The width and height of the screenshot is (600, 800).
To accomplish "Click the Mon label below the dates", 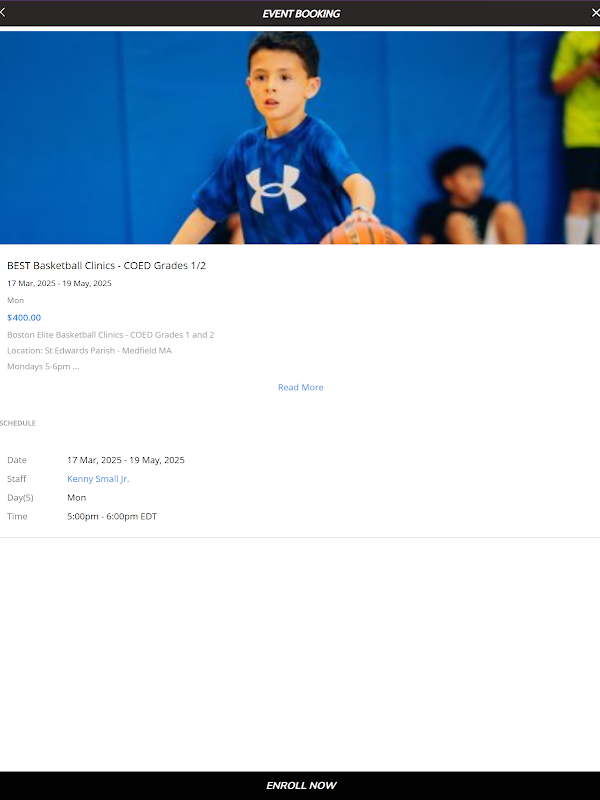I will 15,300.
